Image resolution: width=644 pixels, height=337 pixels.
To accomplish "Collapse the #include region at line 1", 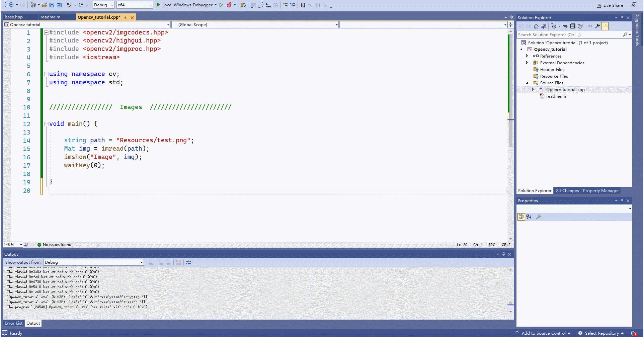I will [x=46, y=32].
